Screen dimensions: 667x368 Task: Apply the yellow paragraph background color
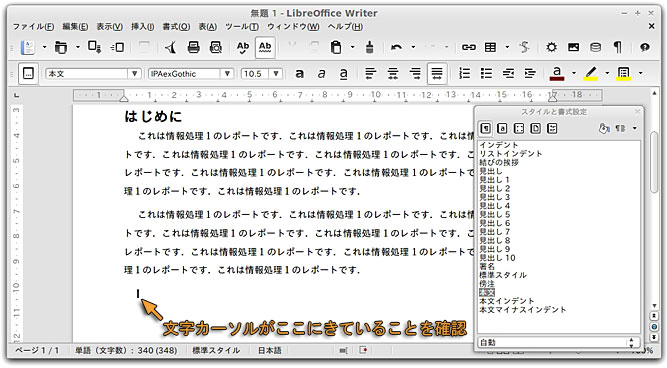624,74
